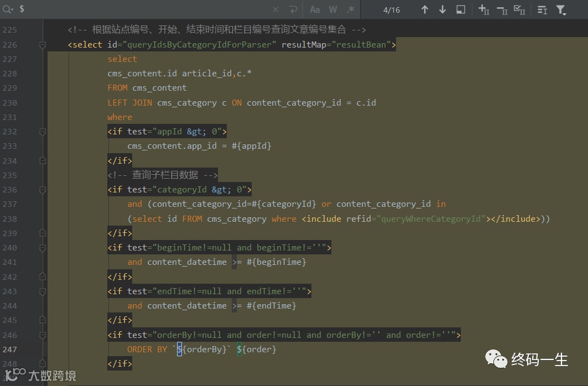588x386 pixels.
Task: Click line number 230 in gutter
Action: [10, 103]
